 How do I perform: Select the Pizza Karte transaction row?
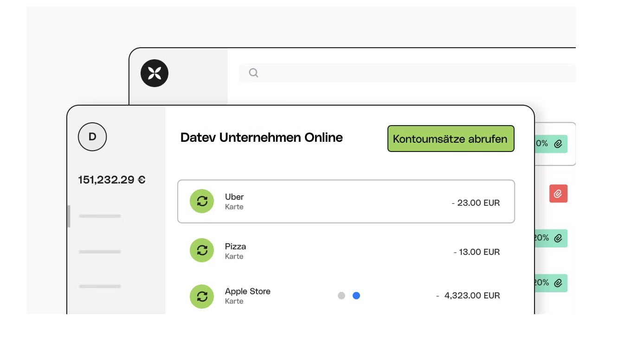click(x=346, y=250)
